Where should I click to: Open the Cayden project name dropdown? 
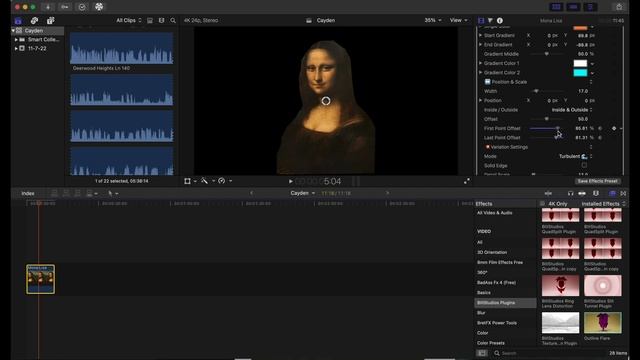coord(303,193)
